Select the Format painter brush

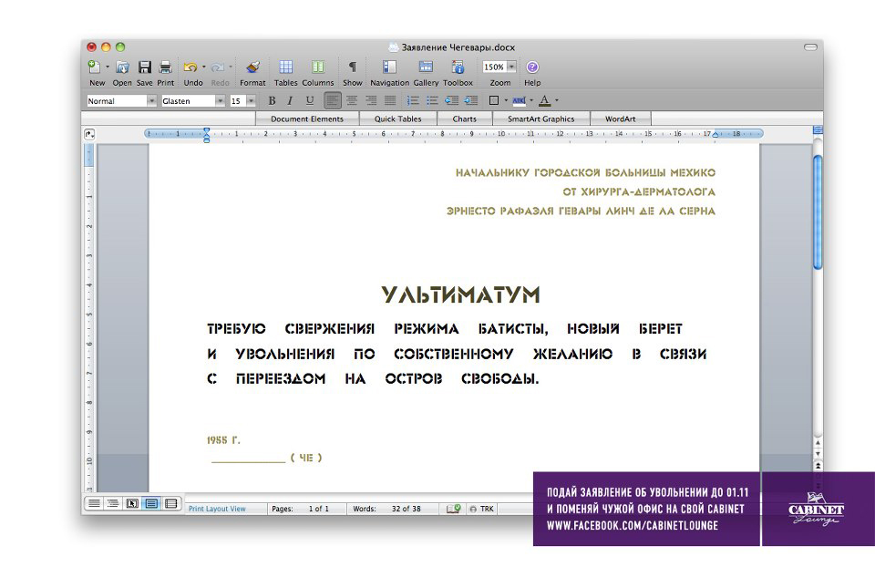coord(252,67)
